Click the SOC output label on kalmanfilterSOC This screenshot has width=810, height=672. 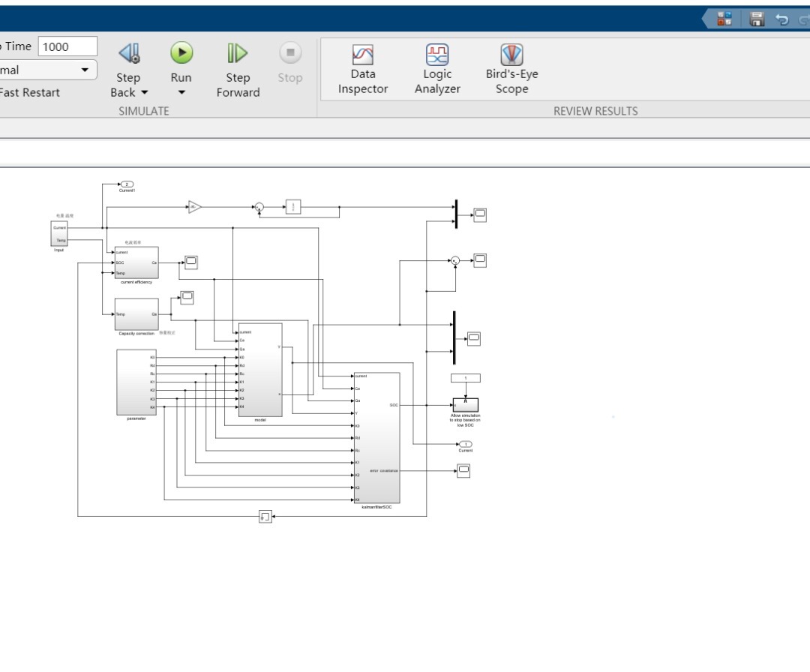[x=394, y=405]
